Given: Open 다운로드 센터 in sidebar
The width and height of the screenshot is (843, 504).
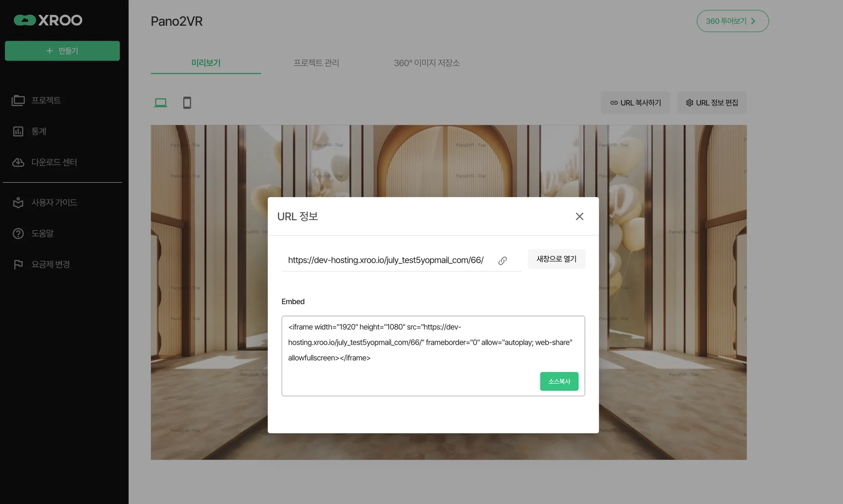Looking at the screenshot, I should [54, 162].
